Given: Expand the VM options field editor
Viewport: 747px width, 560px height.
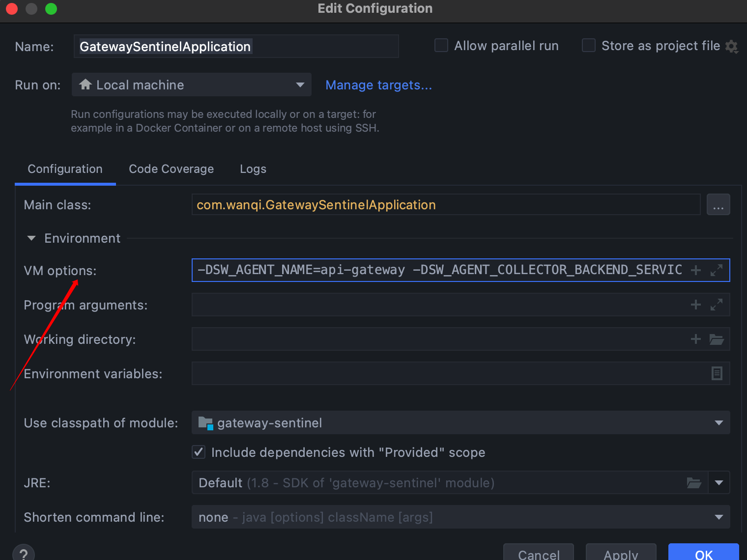Looking at the screenshot, I should [717, 270].
